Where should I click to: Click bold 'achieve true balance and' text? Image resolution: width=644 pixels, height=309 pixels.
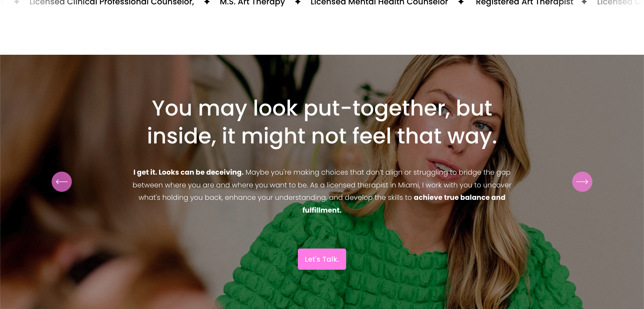point(460,197)
